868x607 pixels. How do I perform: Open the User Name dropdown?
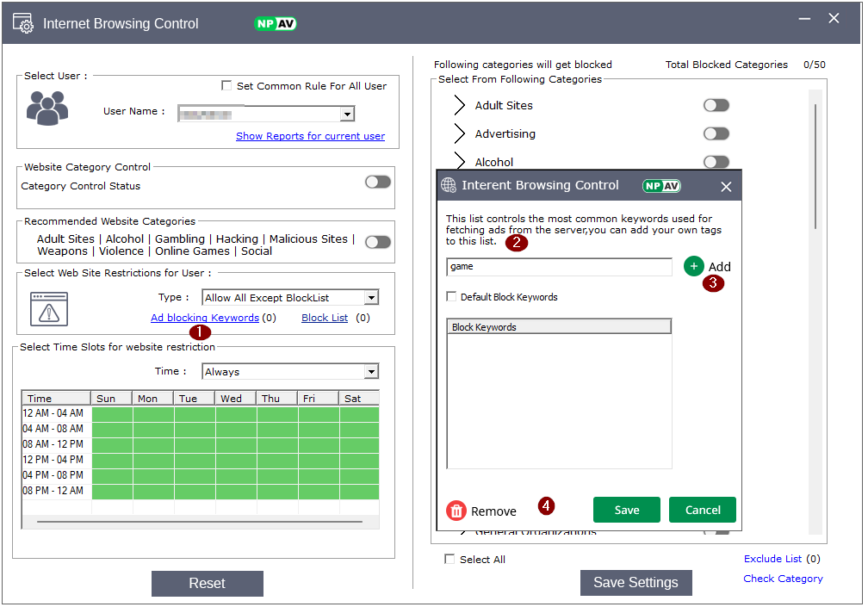347,114
